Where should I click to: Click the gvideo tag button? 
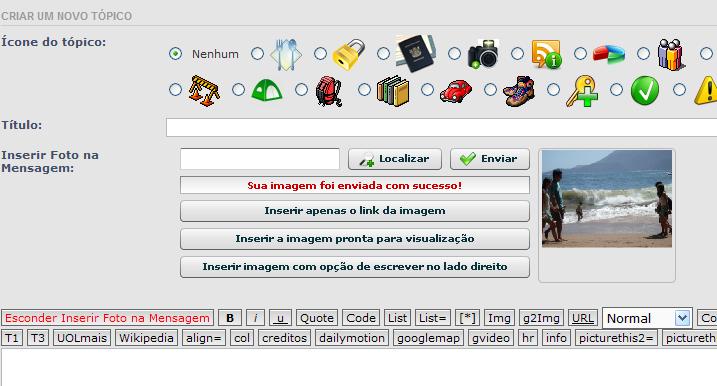(491, 338)
